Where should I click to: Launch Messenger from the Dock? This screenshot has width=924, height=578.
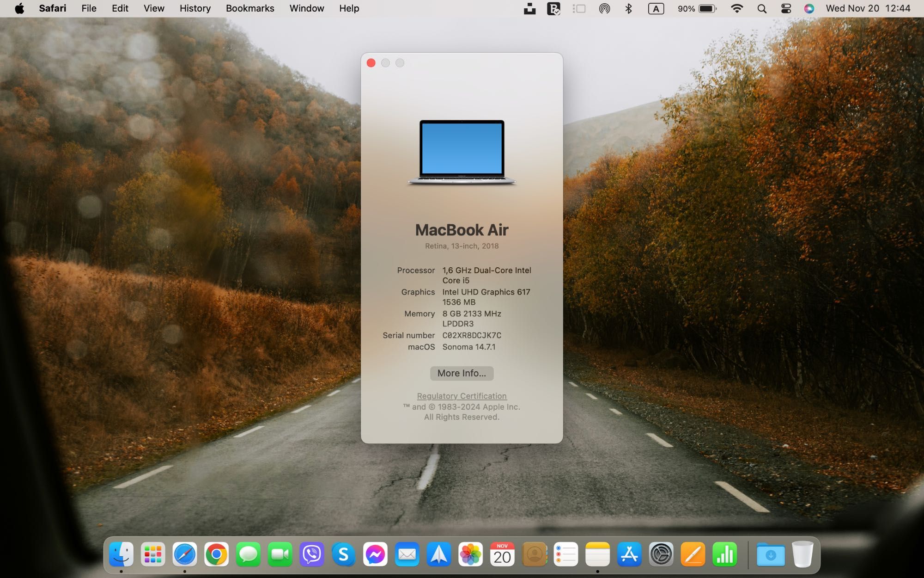[x=375, y=554]
